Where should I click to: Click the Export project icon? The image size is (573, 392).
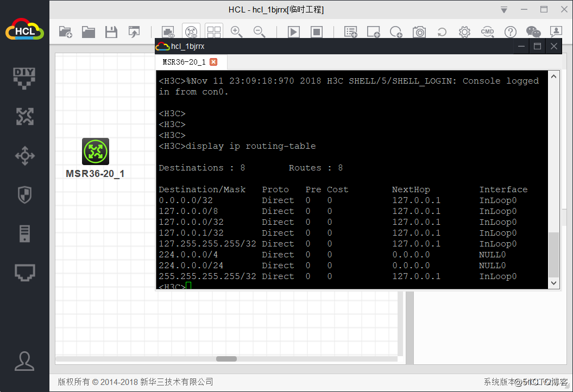(134, 32)
